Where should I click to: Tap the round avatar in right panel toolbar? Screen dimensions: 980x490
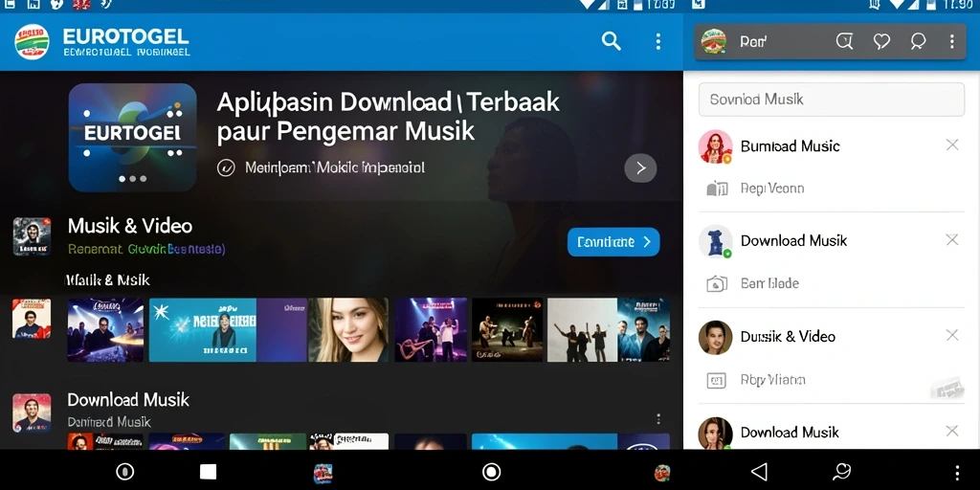(714, 42)
